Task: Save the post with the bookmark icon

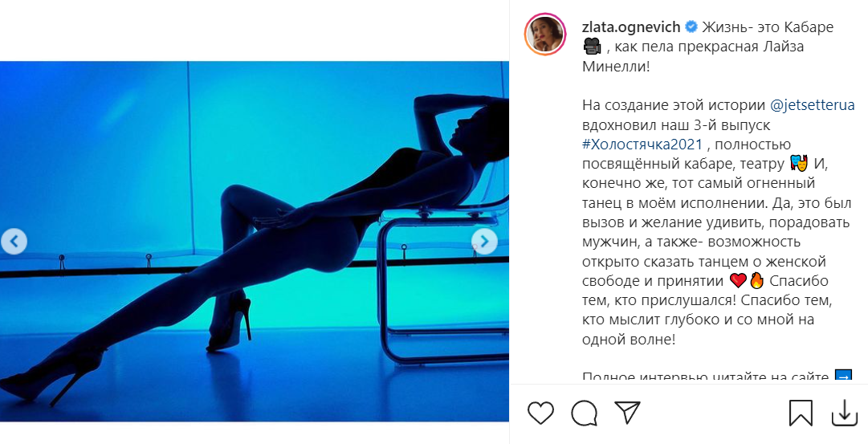Action: tap(801, 413)
